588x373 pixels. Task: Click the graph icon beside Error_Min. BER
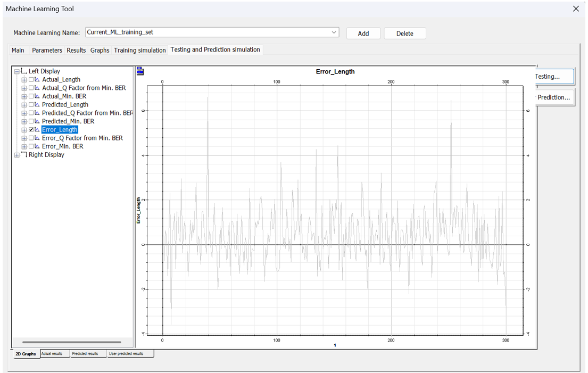[x=37, y=146]
